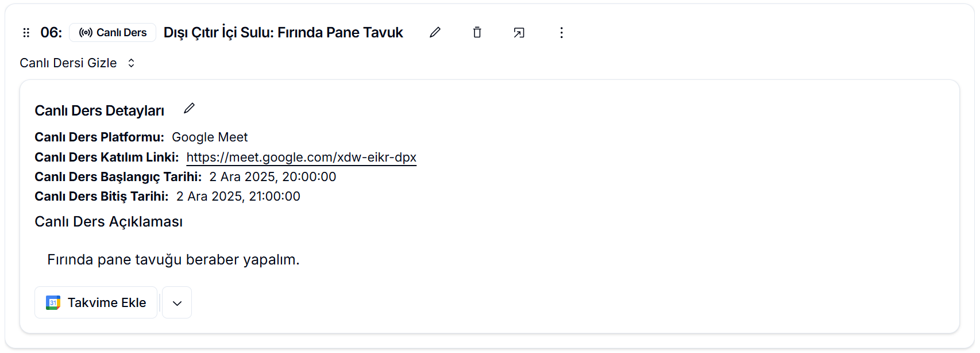Edit the lesson title with pencil icon

point(435,33)
